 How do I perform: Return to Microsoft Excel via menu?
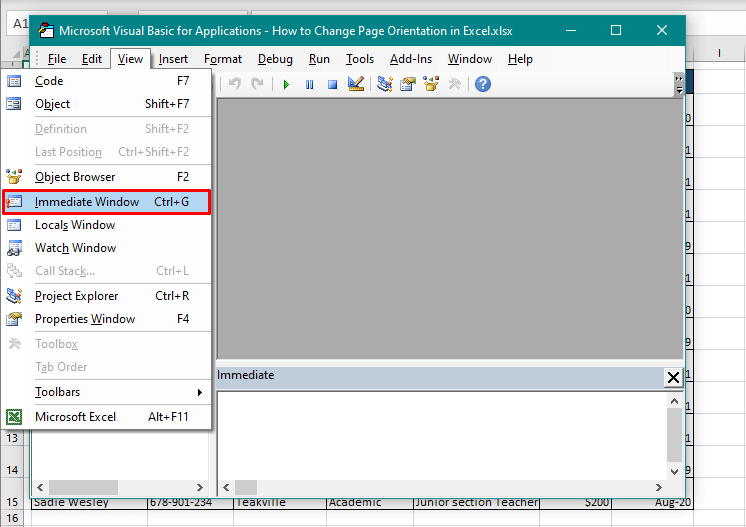[x=107, y=417]
